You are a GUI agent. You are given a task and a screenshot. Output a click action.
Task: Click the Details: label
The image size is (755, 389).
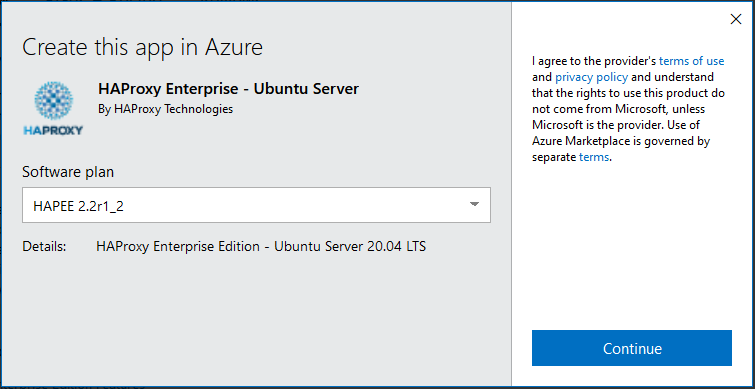click(x=44, y=246)
